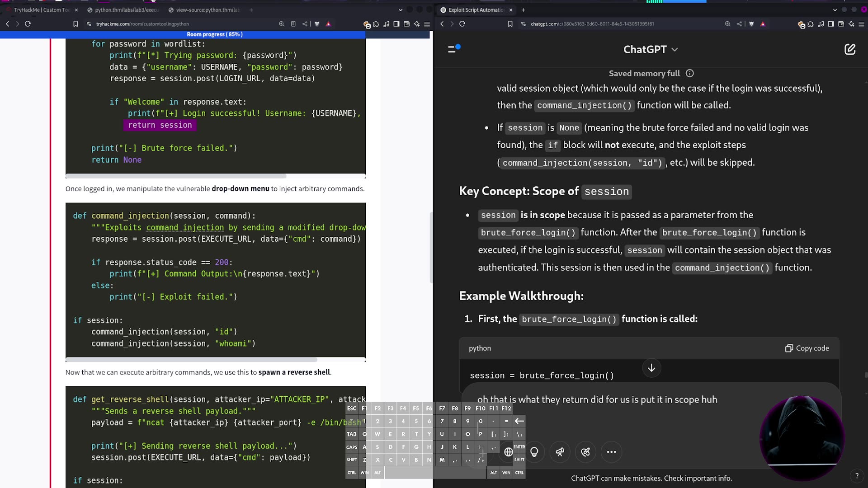Viewport: 868px width, 488px height.
Task: Open the Firefox hamburger menu
Action: click(x=427, y=24)
